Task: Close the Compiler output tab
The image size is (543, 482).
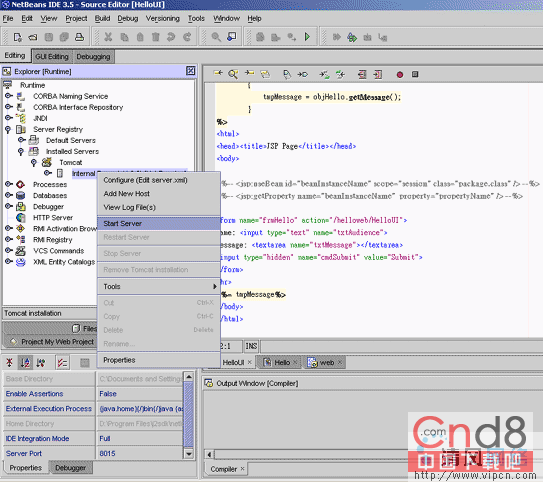Action: tap(242, 468)
